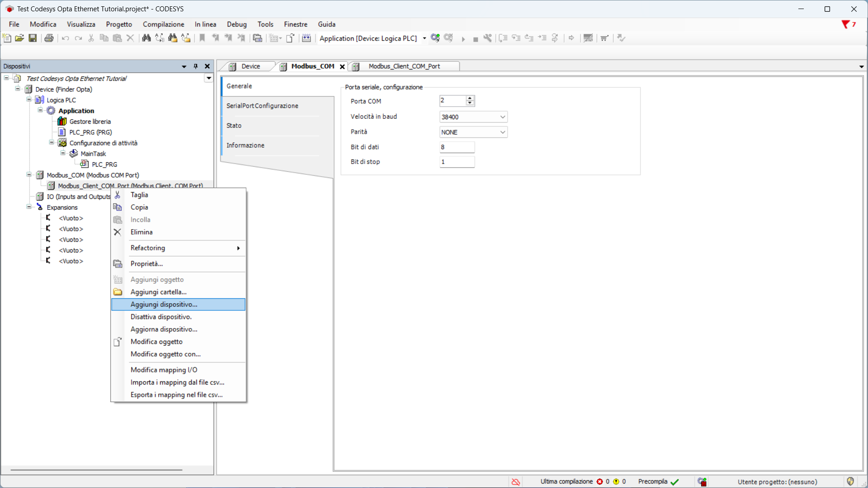Collapse the Expansions tree node
The image size is (868, 488).
click(29, 207)
